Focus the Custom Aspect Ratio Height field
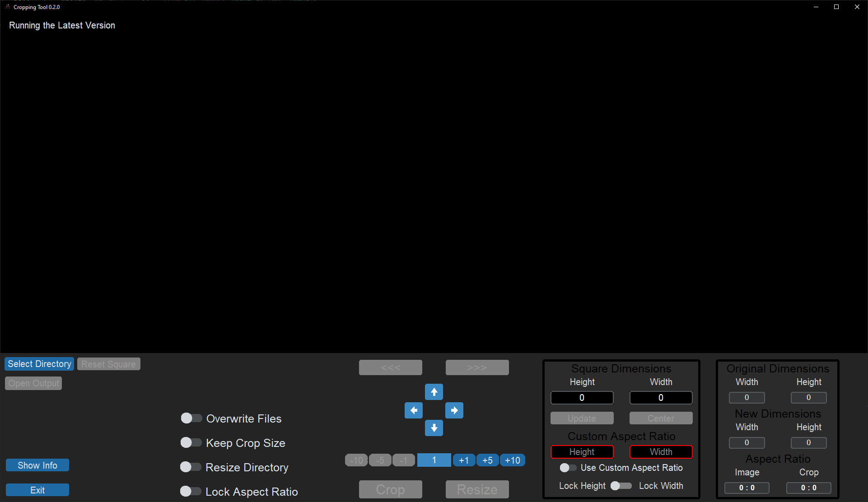The image size is (868, 502). tap(582, 452)
